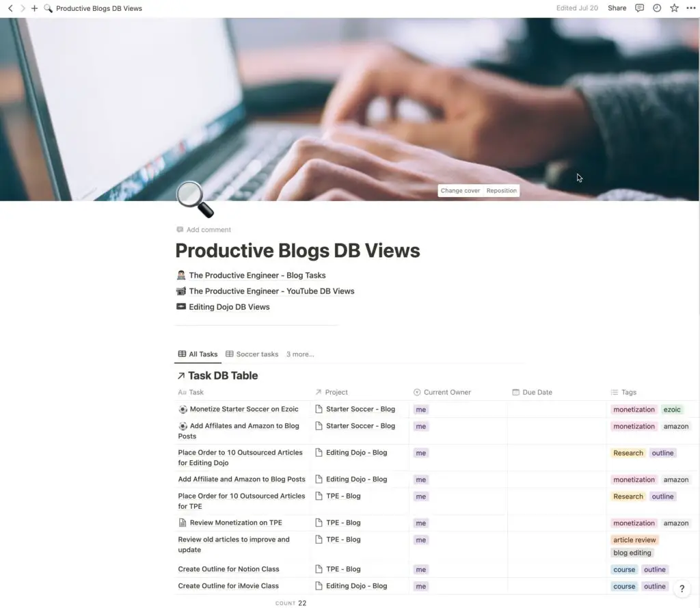Open task Place Order for 10 Outsourced Articles for TPE
The height and width of the screenshot is (608, 700).
click(241, 501)
